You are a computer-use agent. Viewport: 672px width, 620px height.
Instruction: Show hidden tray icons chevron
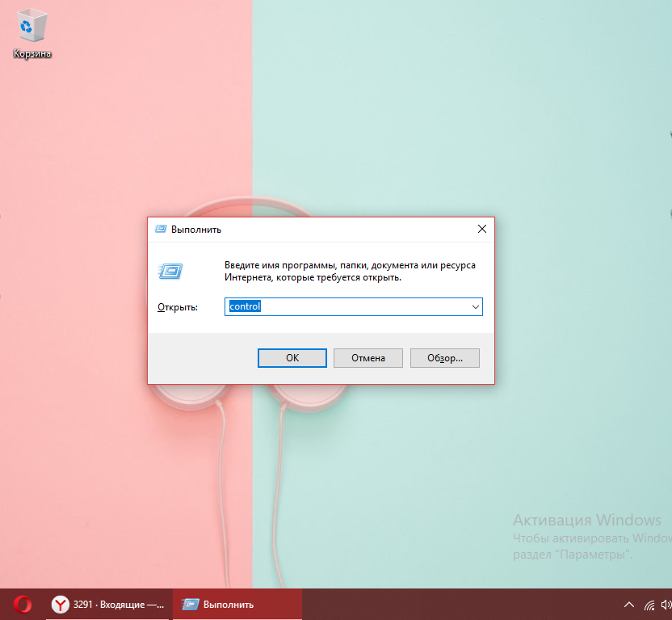coord(628,605)
